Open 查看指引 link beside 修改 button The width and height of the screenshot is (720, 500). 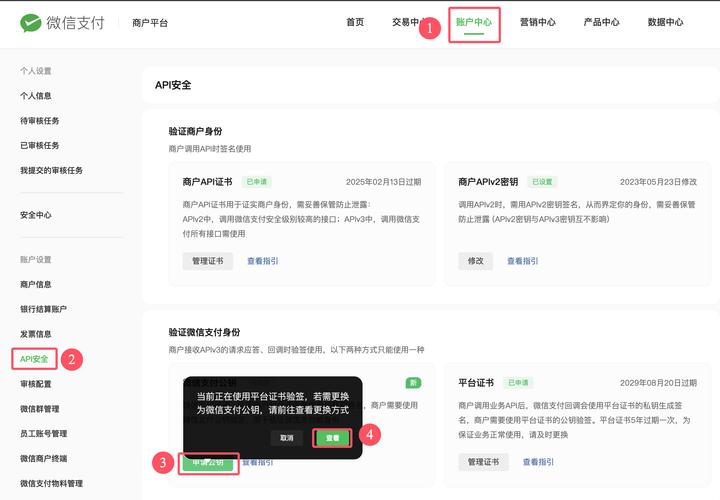tap(523, 261)
